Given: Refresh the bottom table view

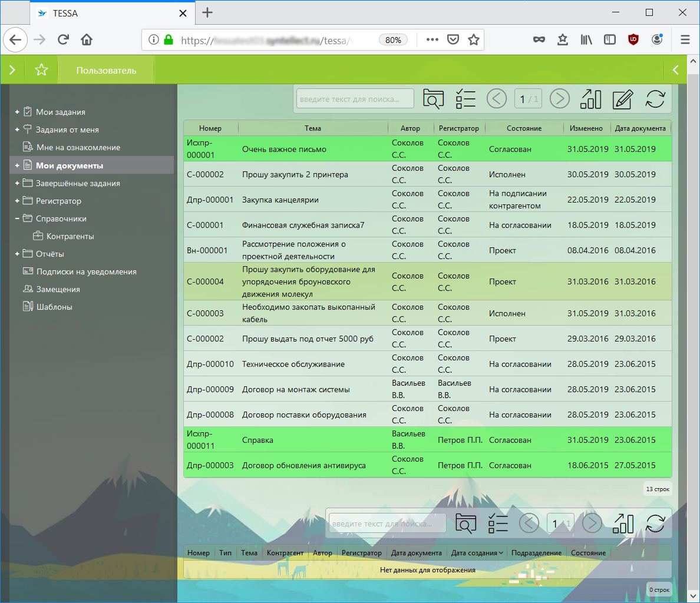Looking at the screenshot, I should pos(655,524).
